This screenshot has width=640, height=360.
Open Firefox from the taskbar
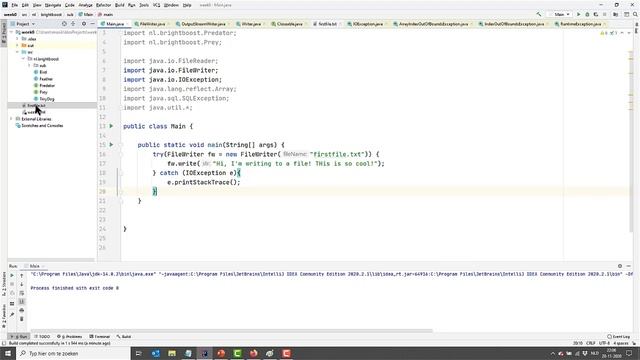253,353
